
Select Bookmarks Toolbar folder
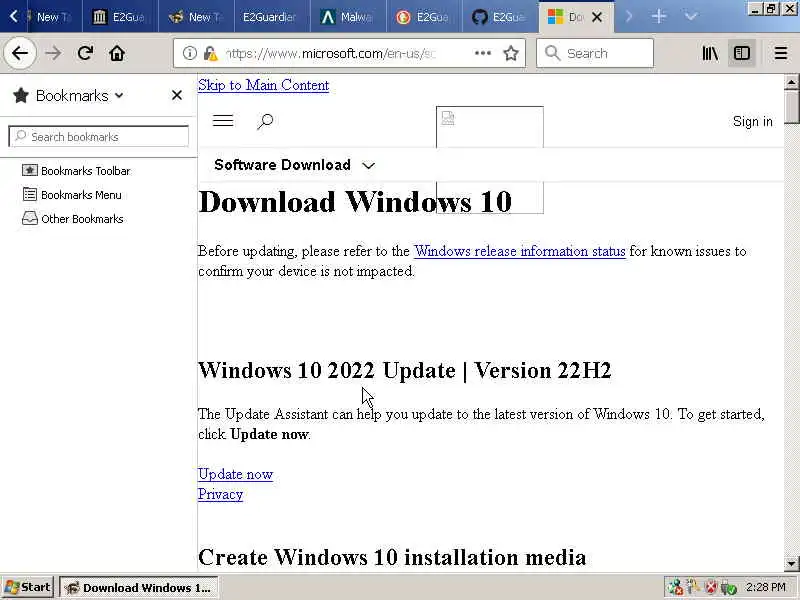coord(77,171)
